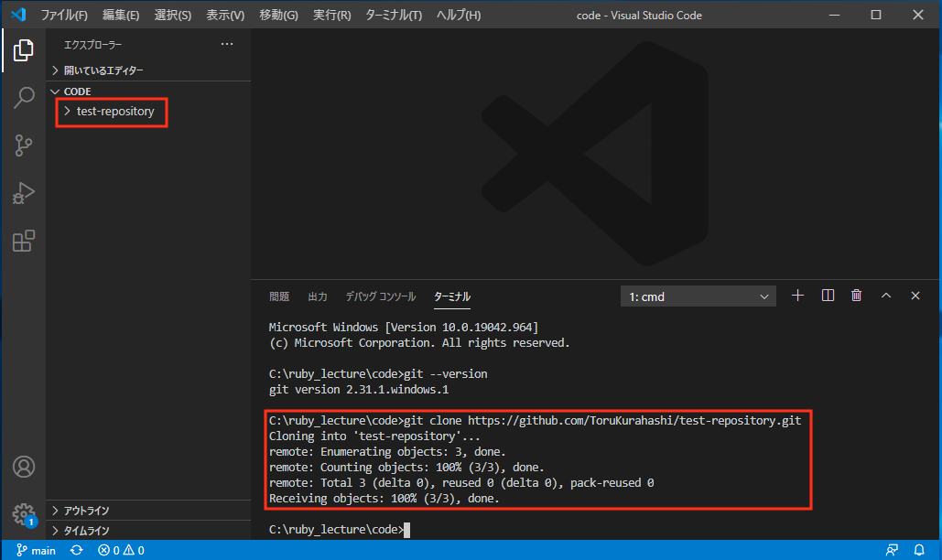
Task: Click the Microsoft Windows version line
Action: pyautogui.click(x=403, y=327)
